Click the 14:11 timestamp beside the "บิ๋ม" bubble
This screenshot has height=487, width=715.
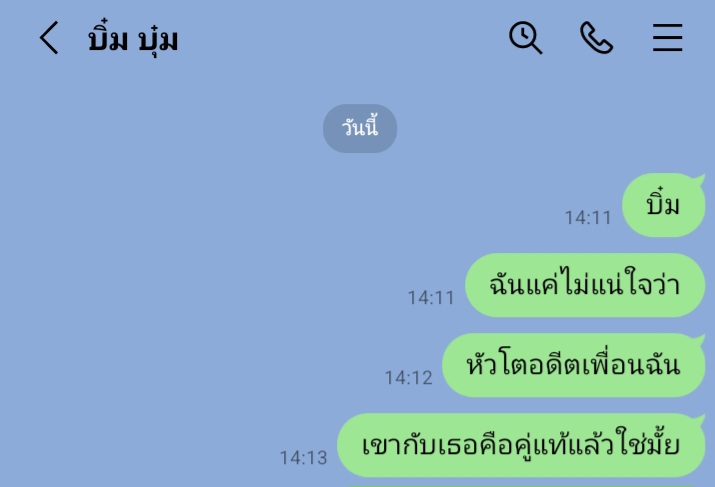coord(588,218)
